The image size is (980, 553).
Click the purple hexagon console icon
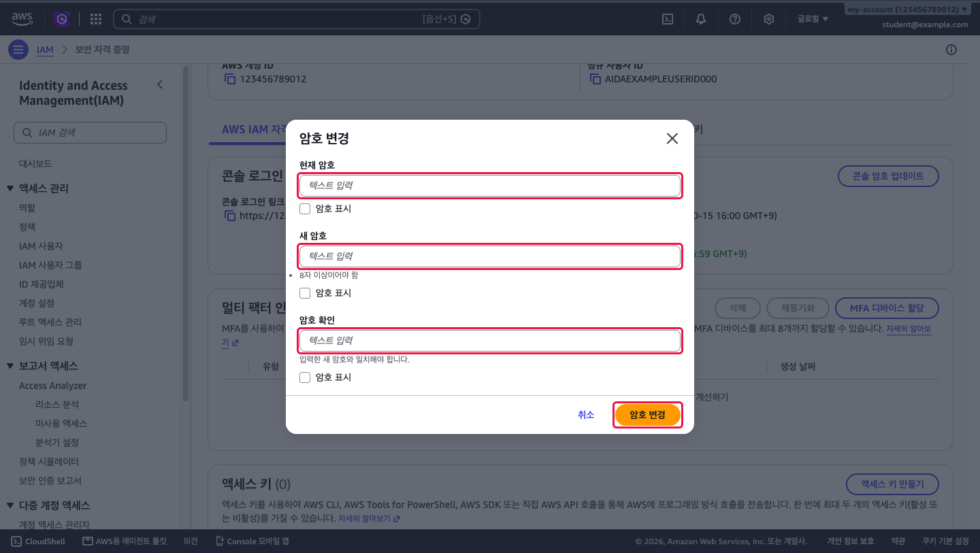63,19
